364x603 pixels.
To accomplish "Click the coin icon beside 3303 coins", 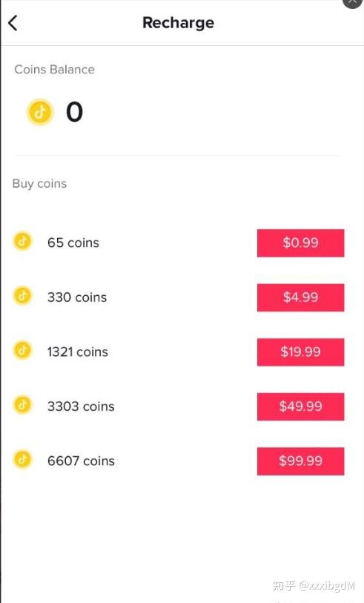I will (23, 405).
